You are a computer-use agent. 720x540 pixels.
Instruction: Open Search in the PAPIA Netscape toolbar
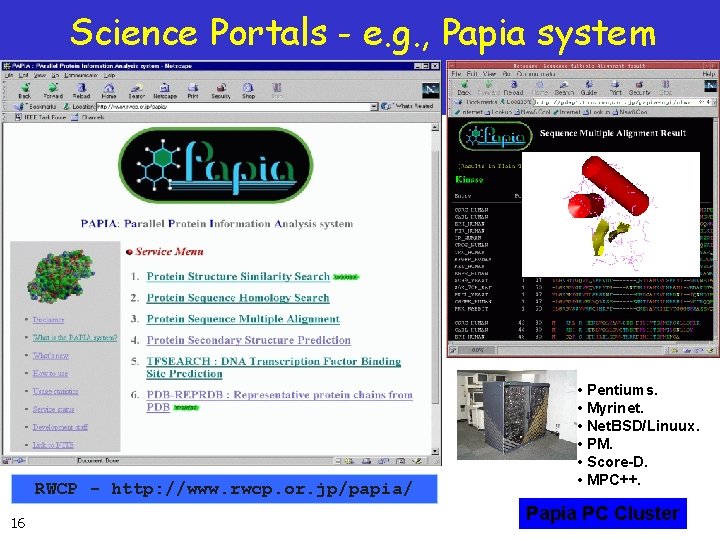136,90
